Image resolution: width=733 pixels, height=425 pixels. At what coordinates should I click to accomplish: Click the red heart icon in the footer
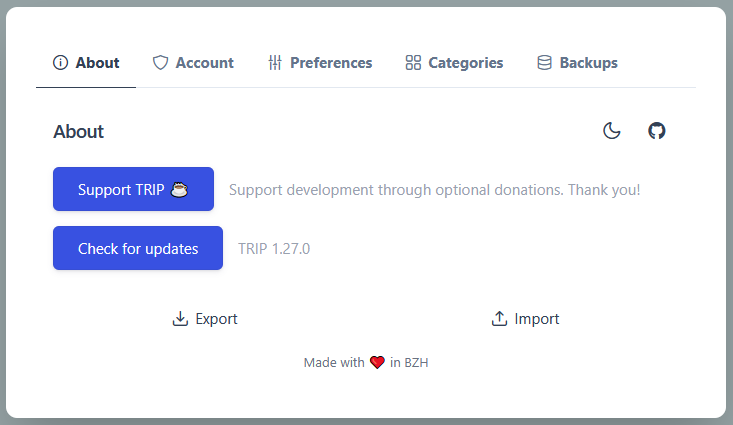[377, 363]
